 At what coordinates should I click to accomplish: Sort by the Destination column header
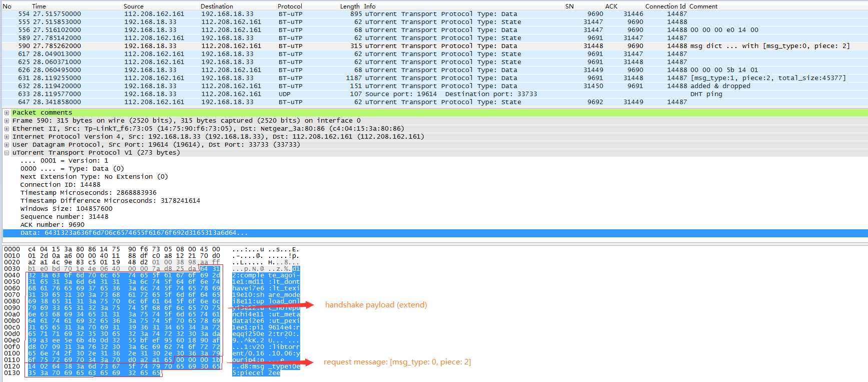217,7
